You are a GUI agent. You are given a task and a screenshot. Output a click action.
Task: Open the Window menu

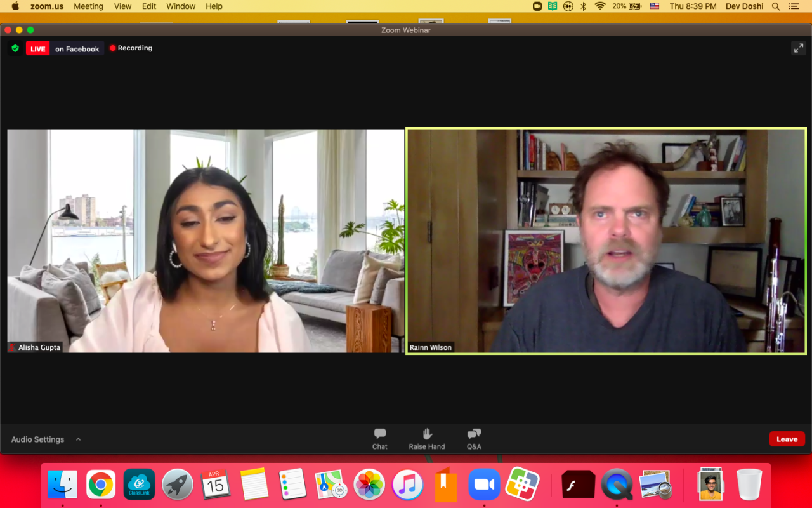[x=181, y=6]
